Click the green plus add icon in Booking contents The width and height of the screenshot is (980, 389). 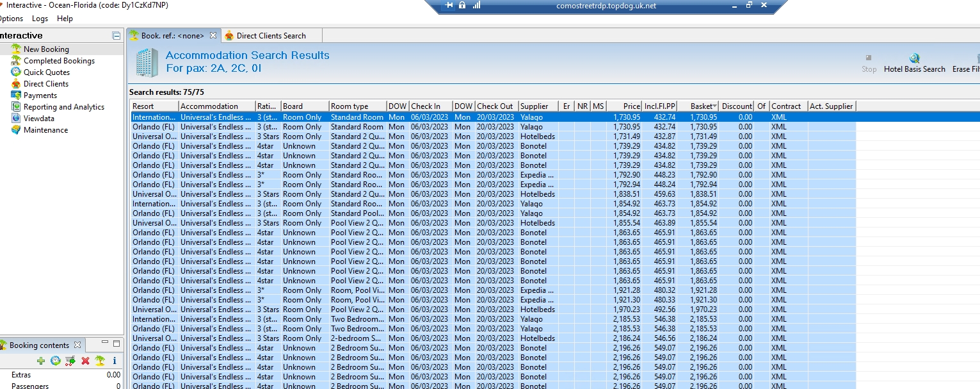41,361
